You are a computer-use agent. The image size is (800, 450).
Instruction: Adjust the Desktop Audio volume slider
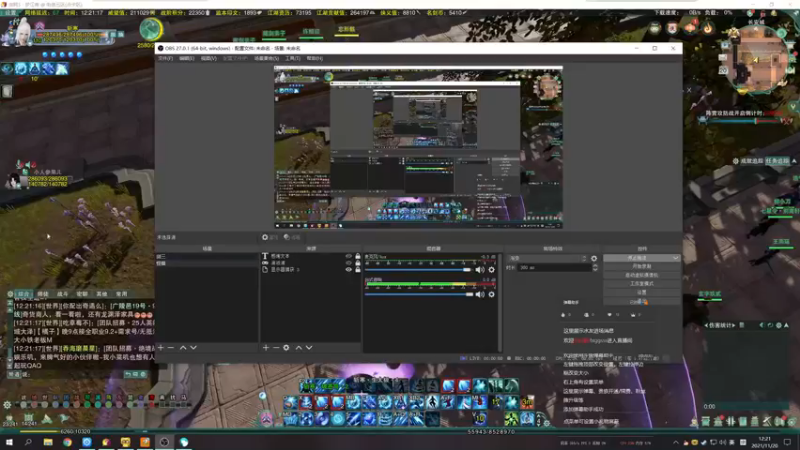point(418,294)
